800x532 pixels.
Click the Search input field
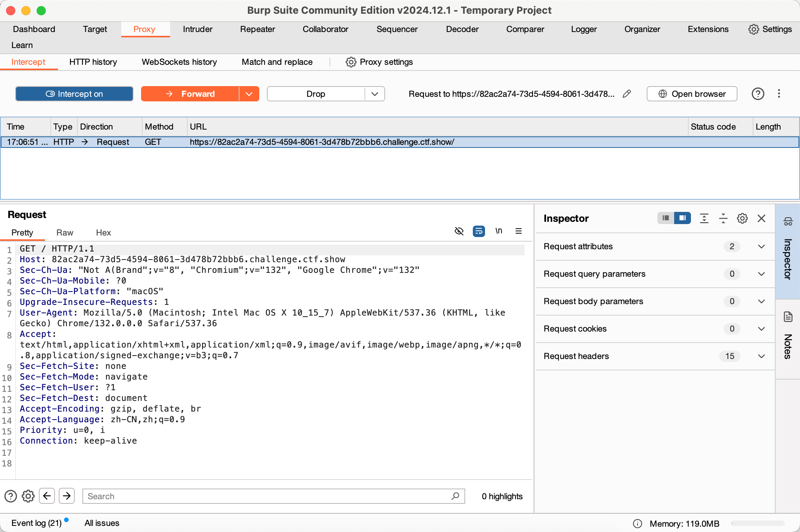pos(273,496)
